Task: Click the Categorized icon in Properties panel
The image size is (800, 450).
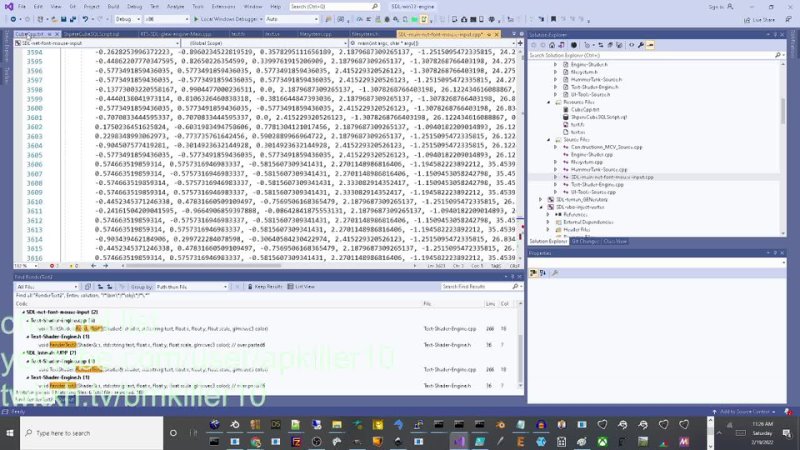Action: 533,273
